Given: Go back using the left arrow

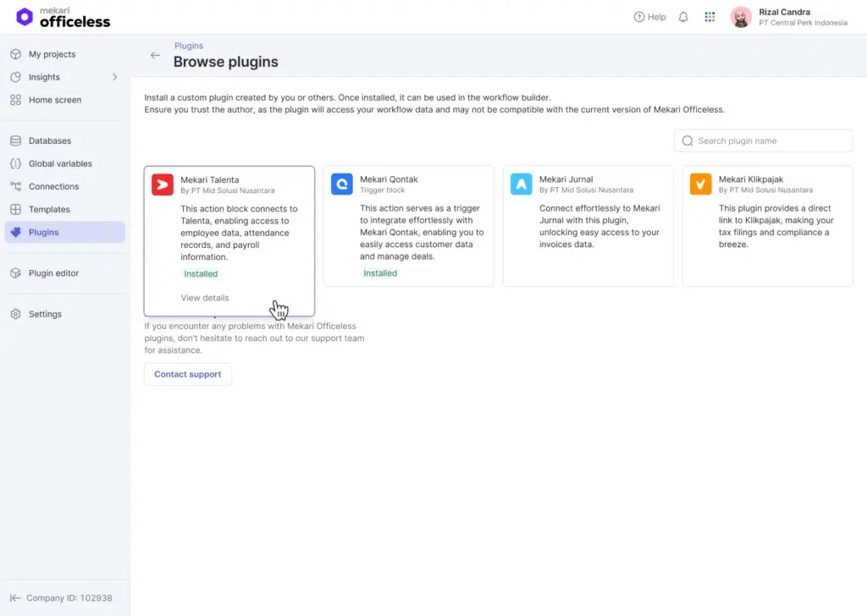Looking at the screenshot, I should pyautogui.click(x=155, y=55).
